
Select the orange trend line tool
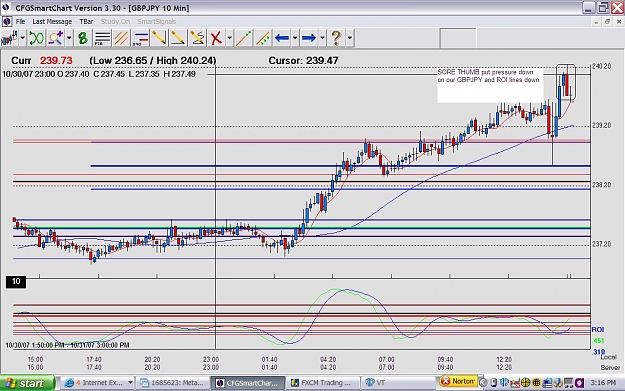pyautogui.click(x=243, y=38)
